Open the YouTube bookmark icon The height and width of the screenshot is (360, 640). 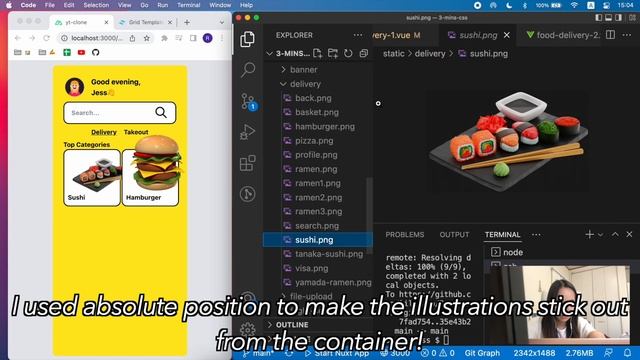(x=81, y=52)
